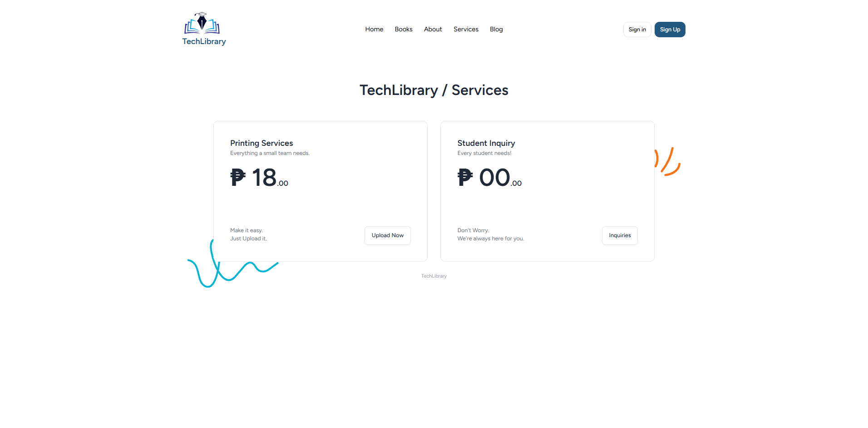The width and height of the screenshot is (868, 428).
Task: Click the TechLibrary book logo icon
Action: 202,23
